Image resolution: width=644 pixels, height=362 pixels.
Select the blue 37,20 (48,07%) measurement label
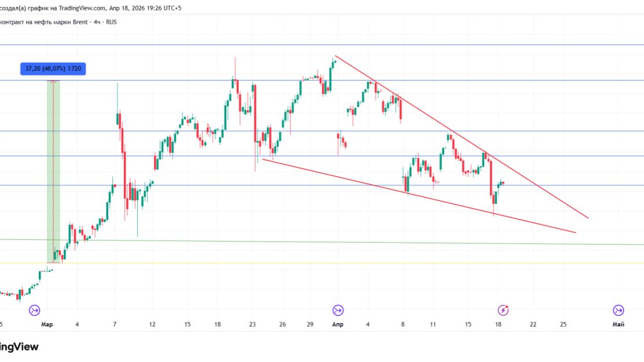point(53,69)
